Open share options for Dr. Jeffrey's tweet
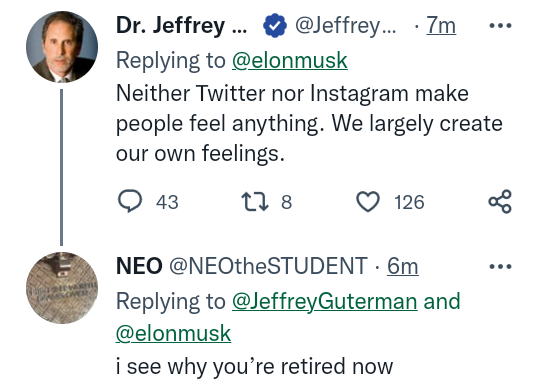This screenshot has width=540, height=390. coord(500,202)
